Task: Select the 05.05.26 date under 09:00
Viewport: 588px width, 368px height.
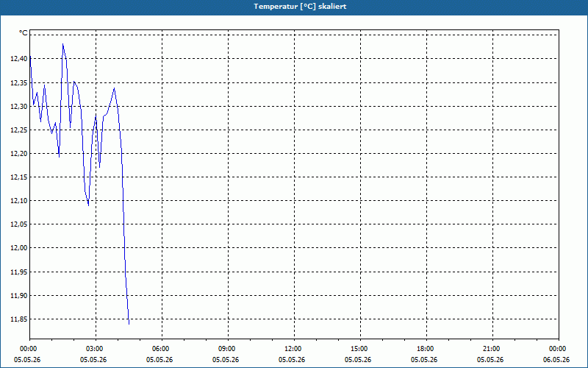Action: coord(226,360)
